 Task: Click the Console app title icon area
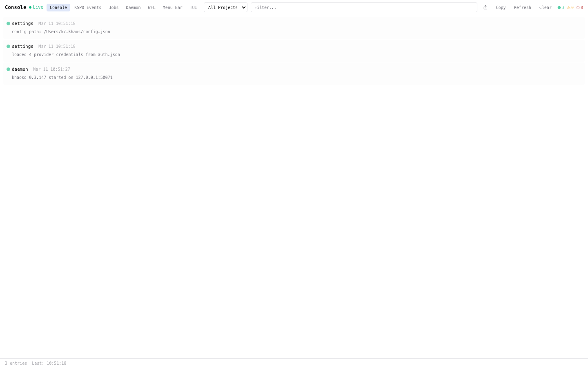tap(16, 7)
